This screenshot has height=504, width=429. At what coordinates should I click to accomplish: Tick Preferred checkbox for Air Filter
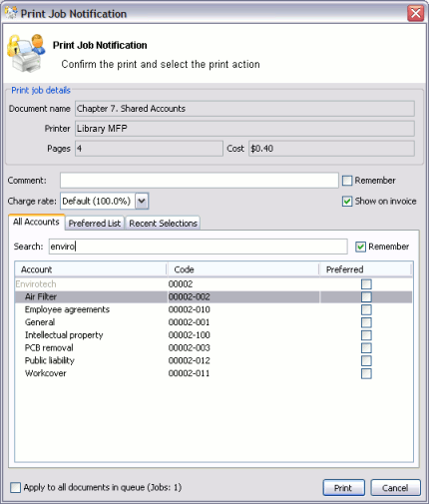coord(366,296)
